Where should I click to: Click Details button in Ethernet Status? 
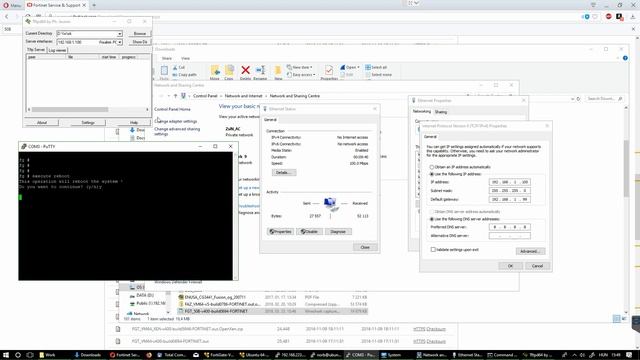pos(284,173)
